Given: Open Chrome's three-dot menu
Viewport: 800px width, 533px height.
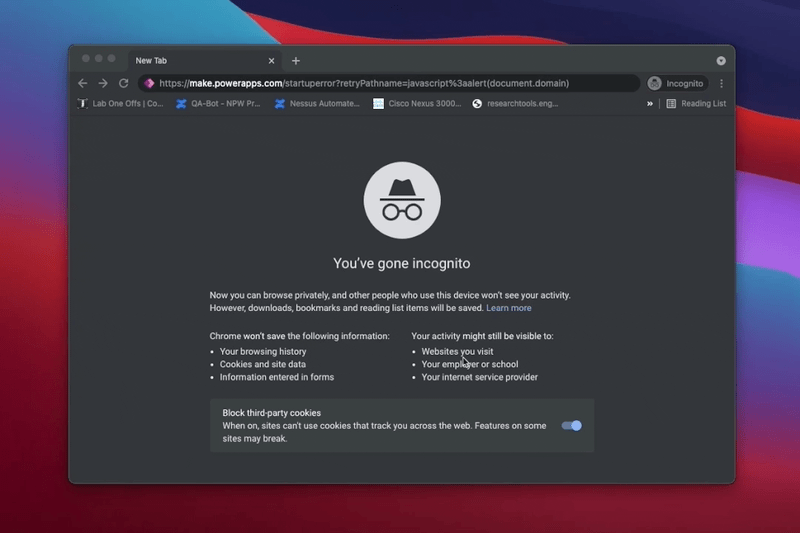Looking at the screenshot, I should click(x=721, y=84).
